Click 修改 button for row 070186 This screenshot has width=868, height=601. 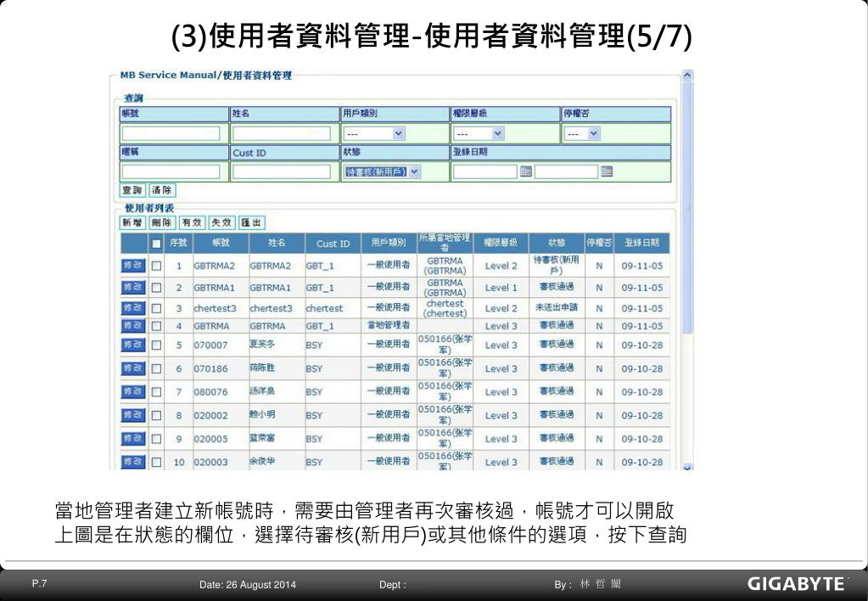133,368
